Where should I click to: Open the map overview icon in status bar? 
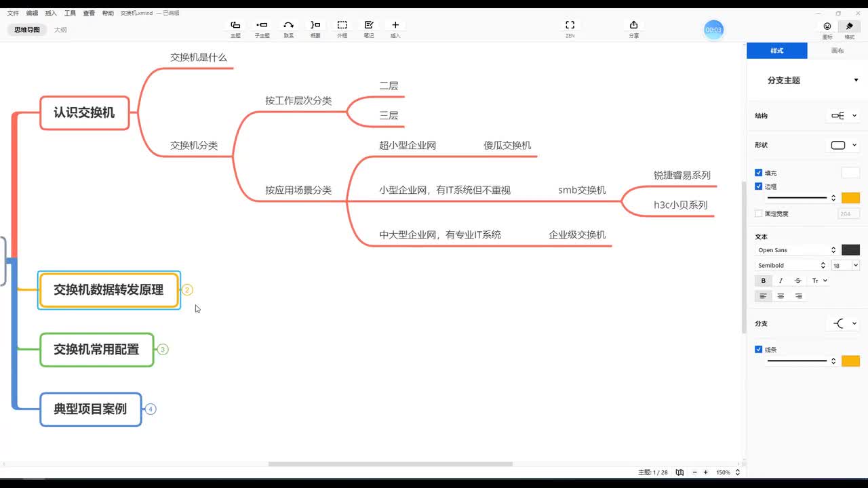click(680, 472)
